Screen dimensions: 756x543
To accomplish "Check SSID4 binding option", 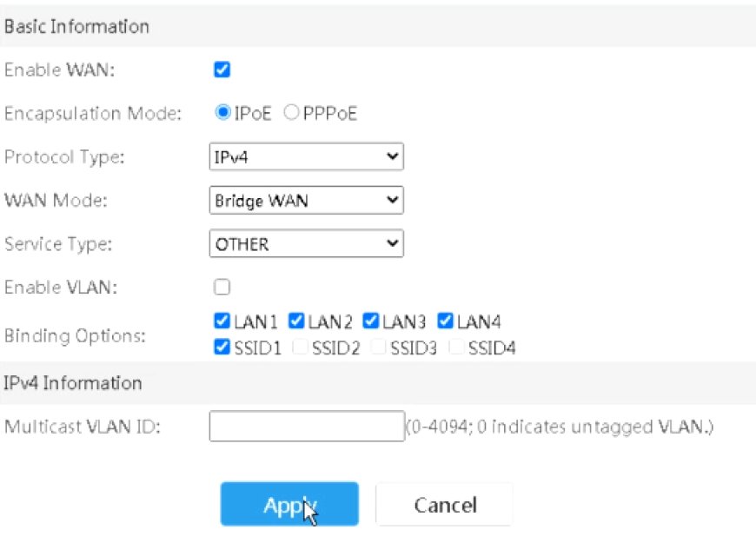I will (456, 347).
